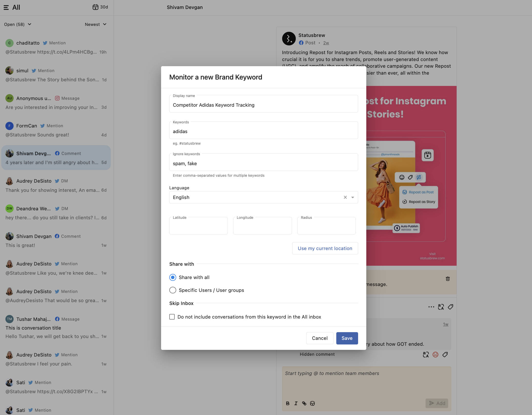This screenshot has width=532, height=415.
Task: Expand the Language dropdown arrow
Action: pyautogui.click(x=353, y=197)
